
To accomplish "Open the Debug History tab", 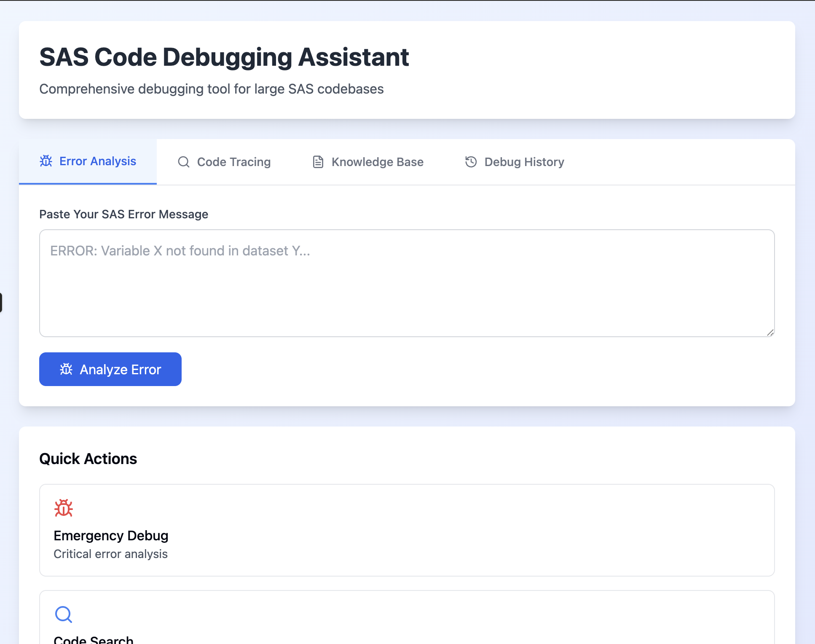I will click(x=515, y=162).
